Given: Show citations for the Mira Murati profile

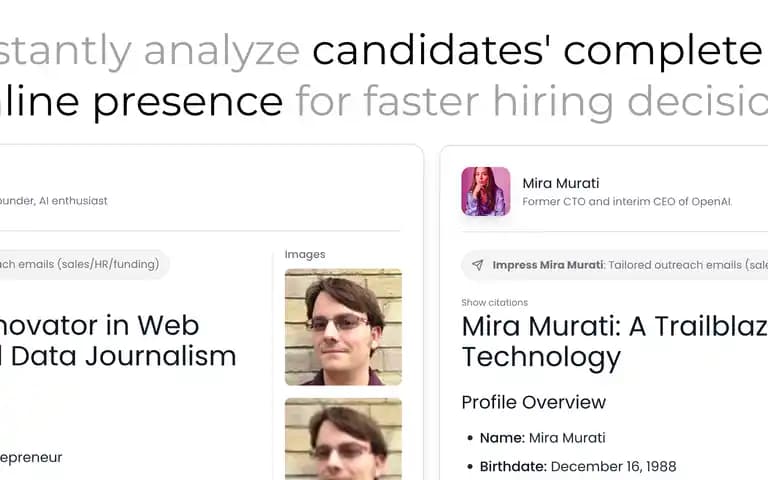Looking at the screenshot, I should coord(494,303).
